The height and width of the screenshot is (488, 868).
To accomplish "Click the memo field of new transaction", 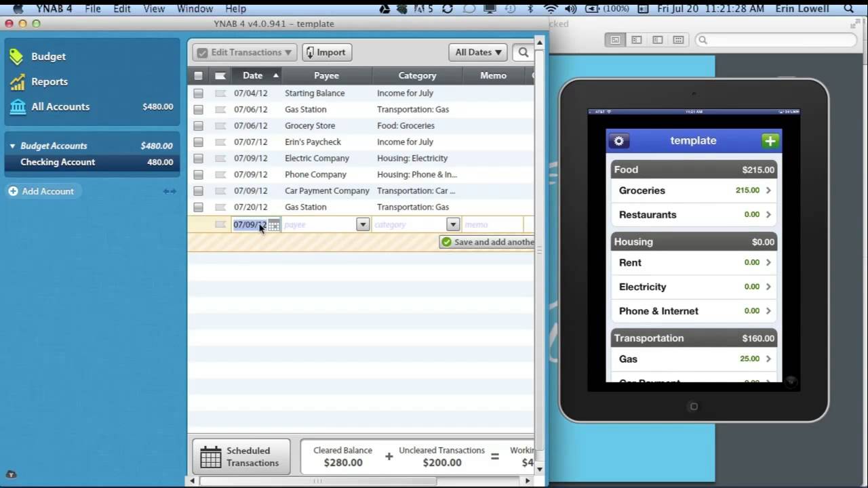I will pos(492,225).
